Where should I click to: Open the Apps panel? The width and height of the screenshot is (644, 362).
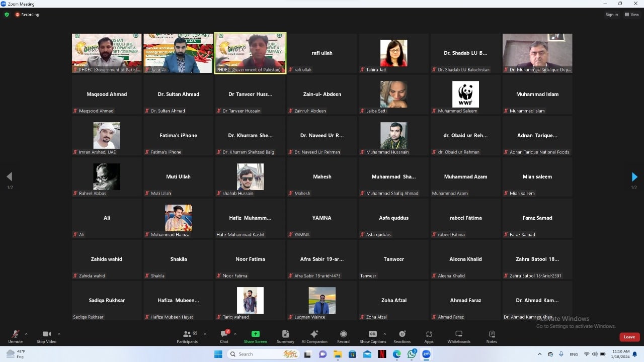pyautogui.click(x=429, y=336)
